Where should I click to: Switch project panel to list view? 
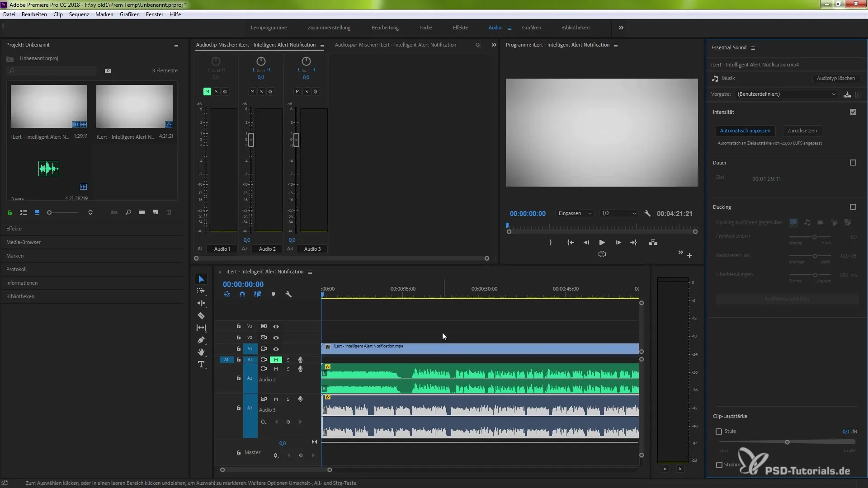click(24, 212)
